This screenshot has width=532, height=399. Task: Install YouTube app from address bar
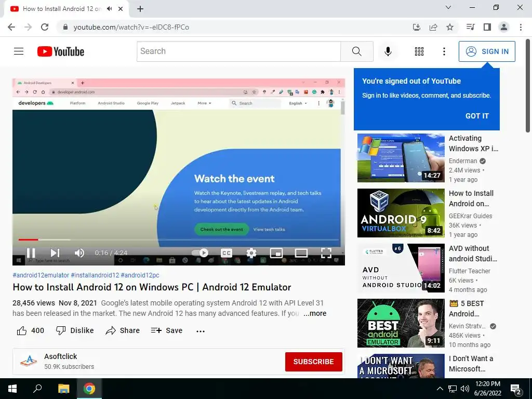coord(416,27)
